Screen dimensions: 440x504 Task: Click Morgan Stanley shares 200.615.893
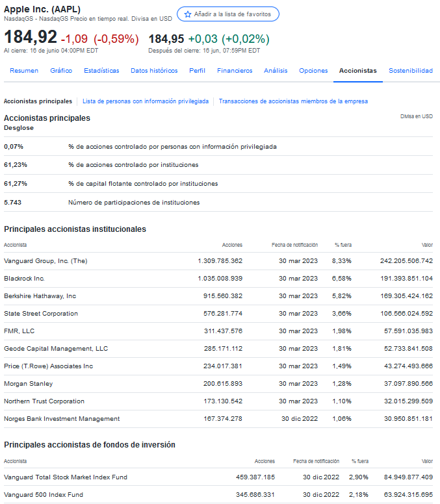[x=222, y=384]
